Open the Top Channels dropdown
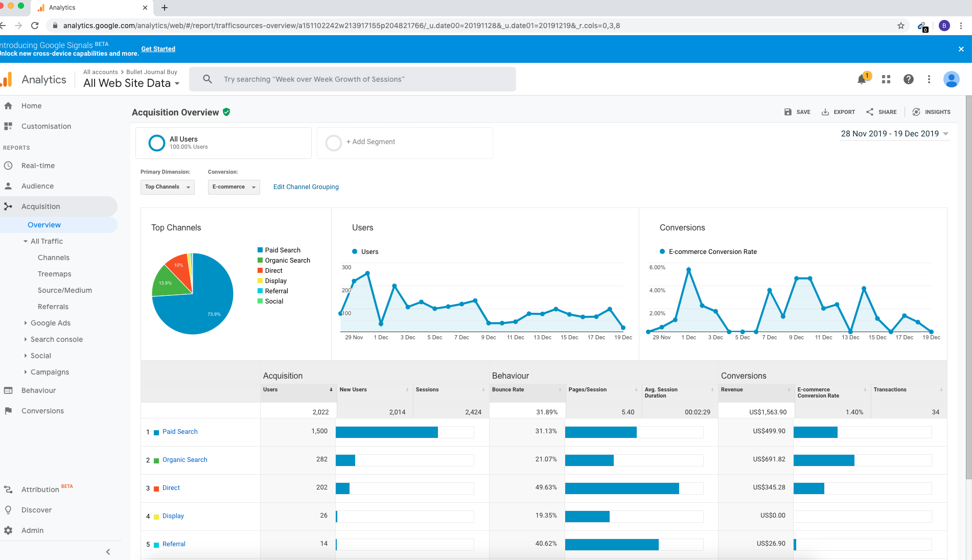972x560 pixels. click(x=167, y=187)
